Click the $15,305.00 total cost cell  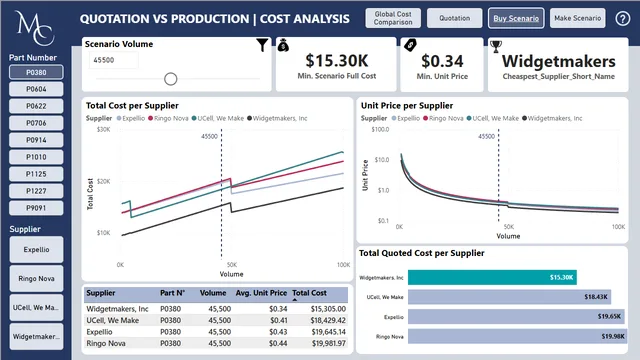pos(328,309)
